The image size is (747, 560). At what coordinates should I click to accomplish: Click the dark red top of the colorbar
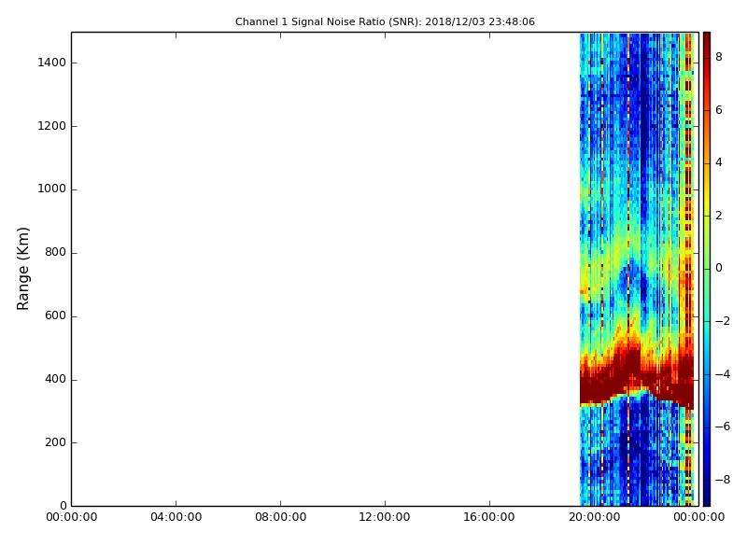707,38
